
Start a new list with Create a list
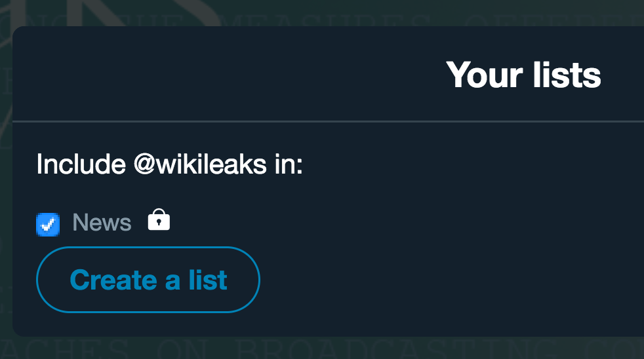tap(148, 280)
